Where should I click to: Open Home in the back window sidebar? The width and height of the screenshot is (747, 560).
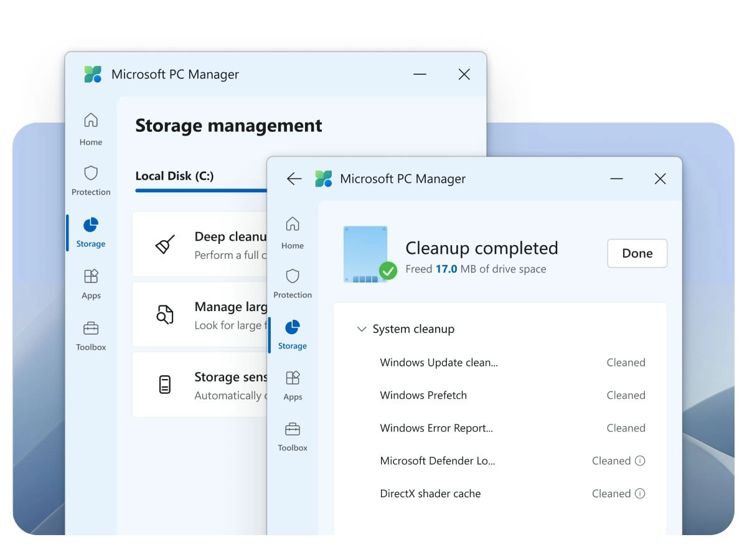coord(91,129)
